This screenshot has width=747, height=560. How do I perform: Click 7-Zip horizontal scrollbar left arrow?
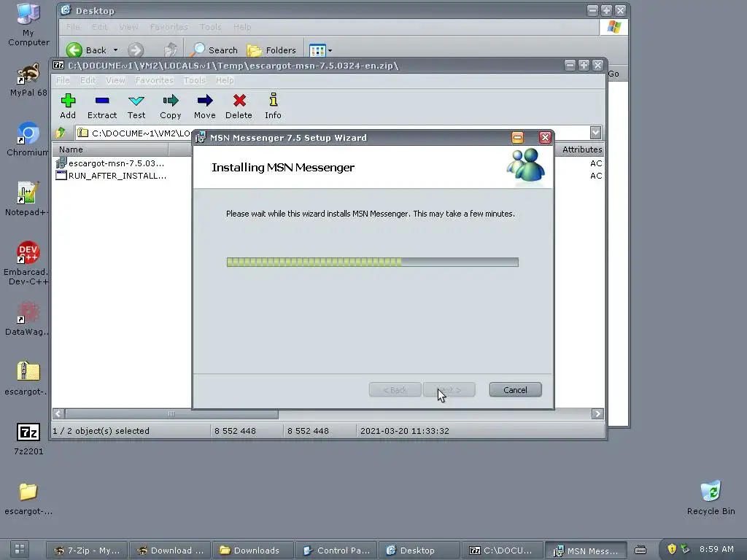58,414
